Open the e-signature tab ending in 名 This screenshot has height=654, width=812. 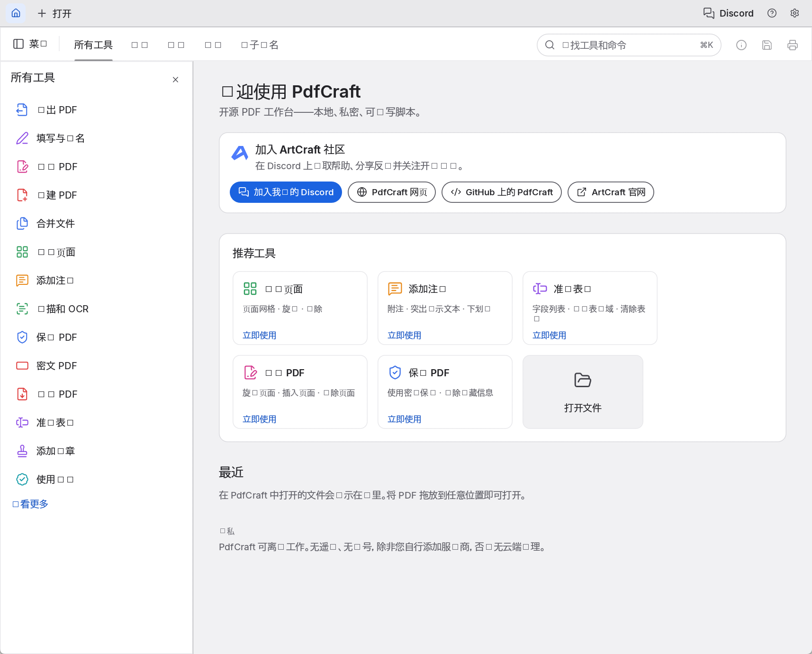(260, 45)
